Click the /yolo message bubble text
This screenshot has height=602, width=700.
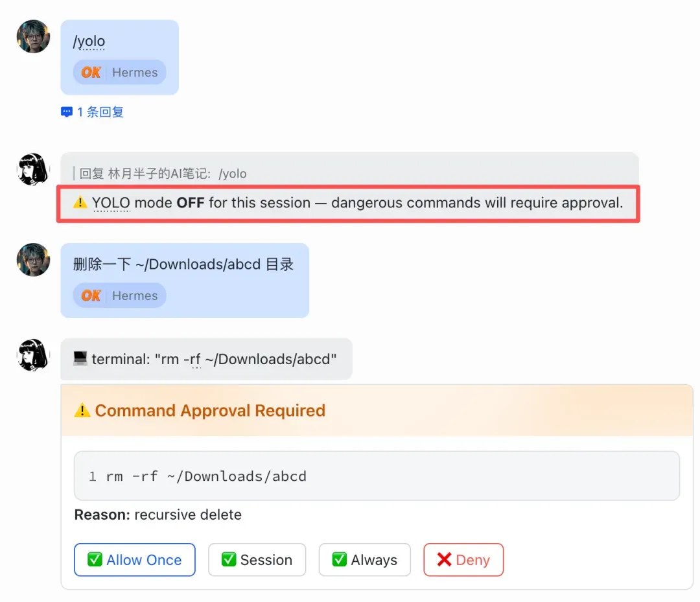[89, 42]
